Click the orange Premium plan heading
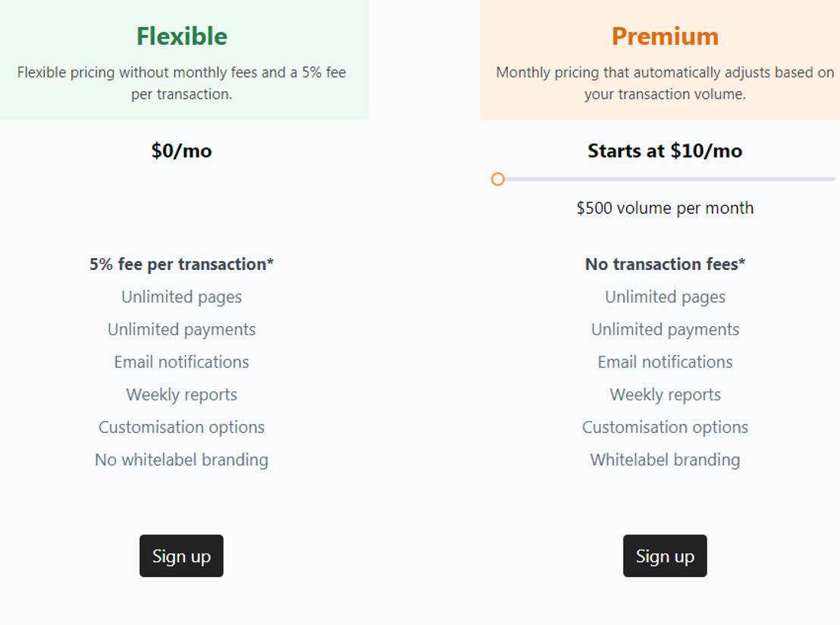This screenshot has height=625, width=840. (665, 36)
